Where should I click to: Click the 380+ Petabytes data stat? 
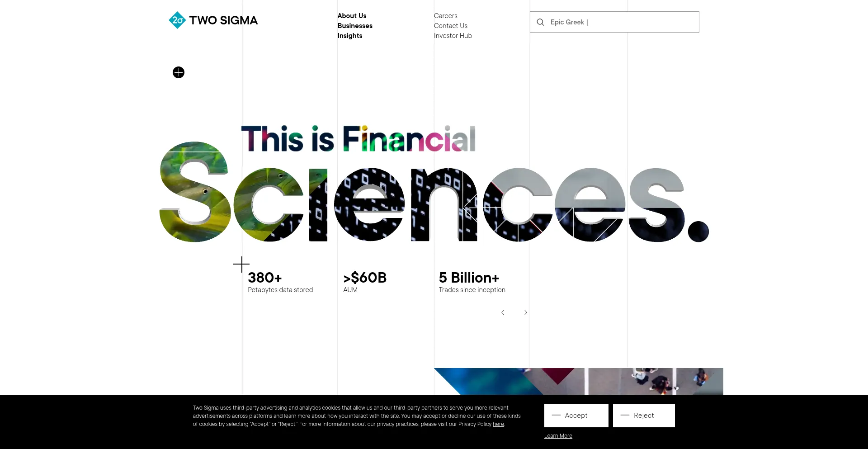[x=280, y=282]
